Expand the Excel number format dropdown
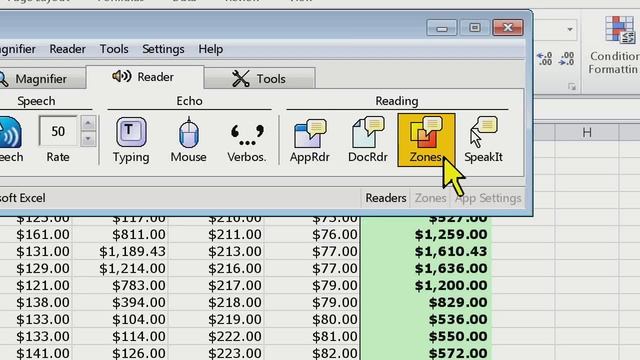The image size is (640, 360). click(x=570, y=29)
